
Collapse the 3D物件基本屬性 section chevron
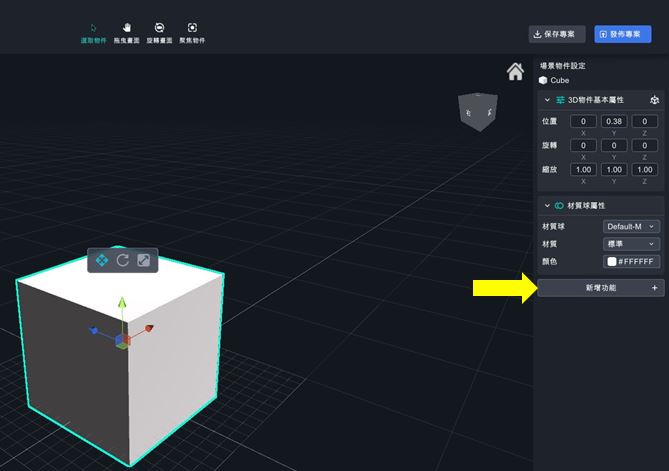[547, 100]
